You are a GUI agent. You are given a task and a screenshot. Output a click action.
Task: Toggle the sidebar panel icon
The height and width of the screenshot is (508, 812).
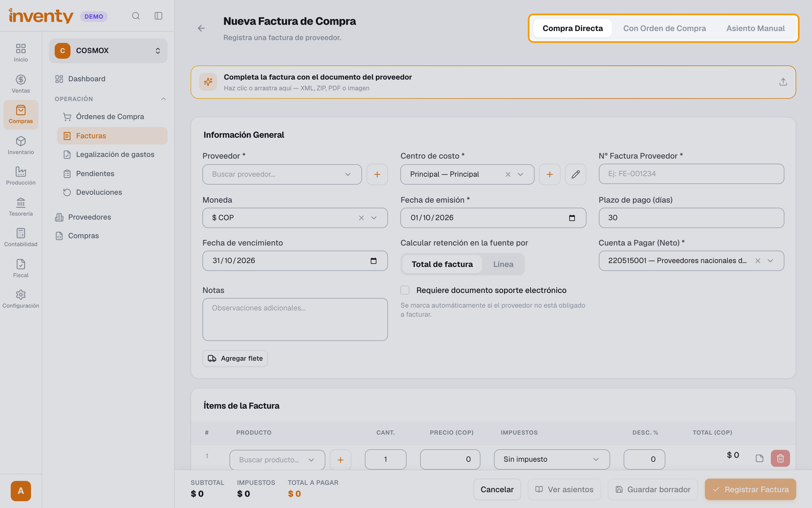tap(158, 16)
